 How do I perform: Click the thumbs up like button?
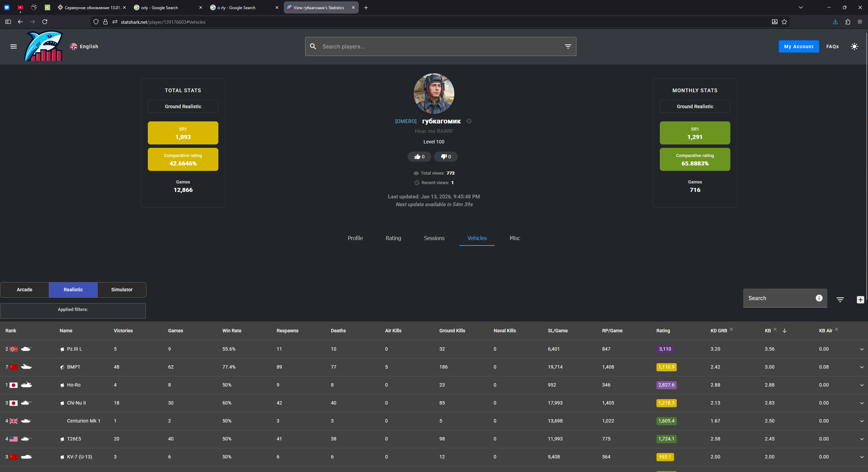click(419, 157)
